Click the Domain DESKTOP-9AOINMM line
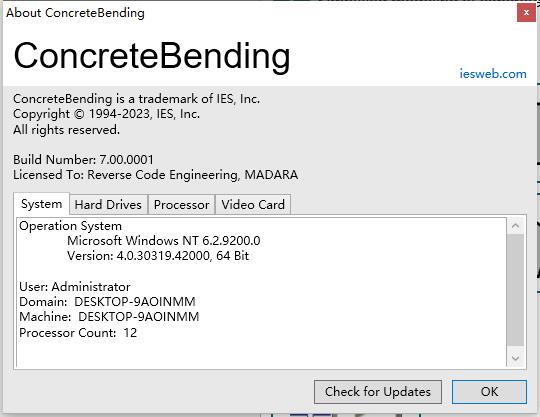Viewport: 540px width, 417px height. (107, 302)
